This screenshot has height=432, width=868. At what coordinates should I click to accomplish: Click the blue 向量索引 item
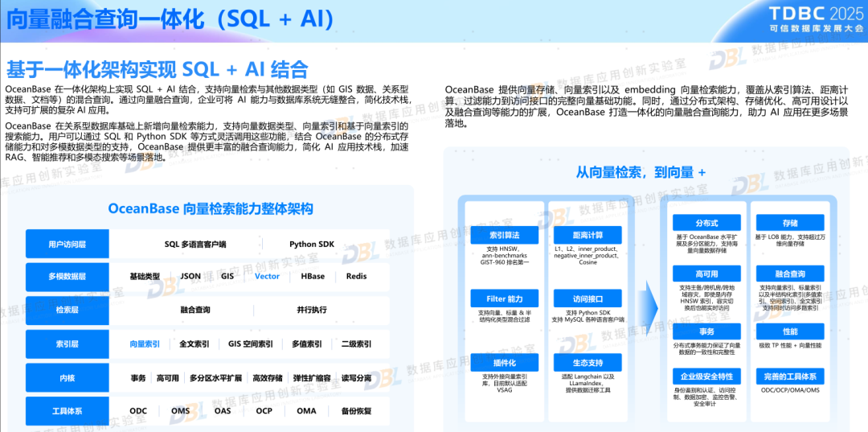145,344
